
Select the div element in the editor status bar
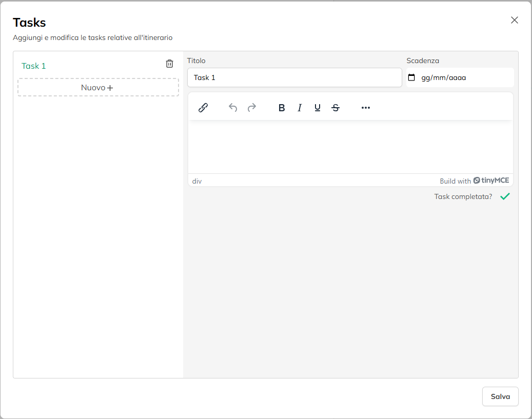pos(197,181)
